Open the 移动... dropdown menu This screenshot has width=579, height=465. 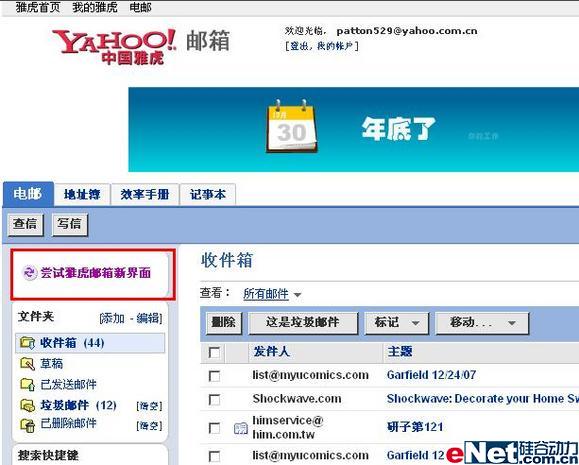(x=482, y=323)
